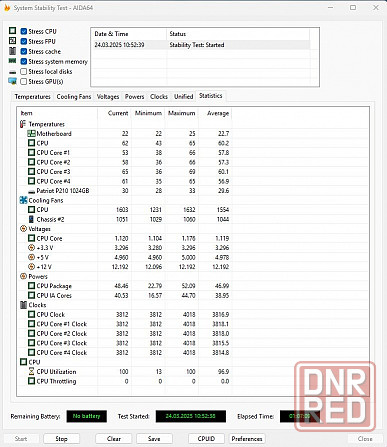Click the Powers group icon
The height and width of the screenshot is (447, 387).
(23, 276)
